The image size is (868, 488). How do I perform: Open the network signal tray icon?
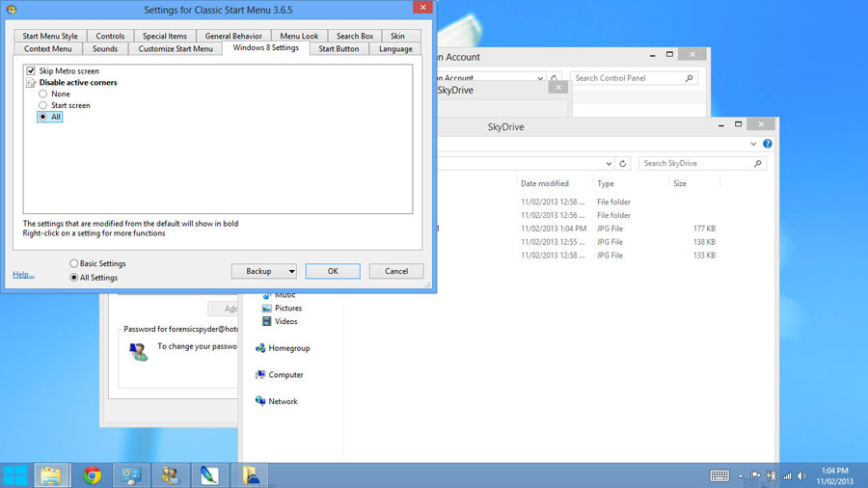787,475
